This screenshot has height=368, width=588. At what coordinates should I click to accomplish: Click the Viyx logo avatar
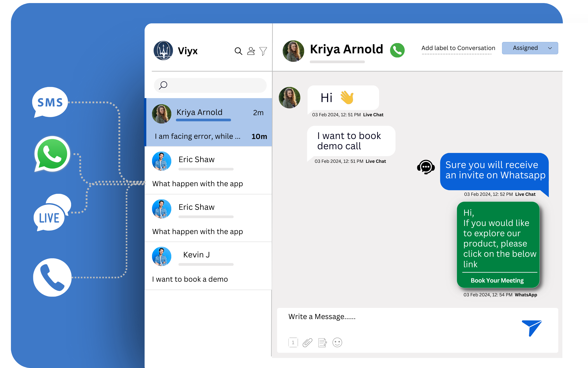pyautogui.click(x=163, y=50)
